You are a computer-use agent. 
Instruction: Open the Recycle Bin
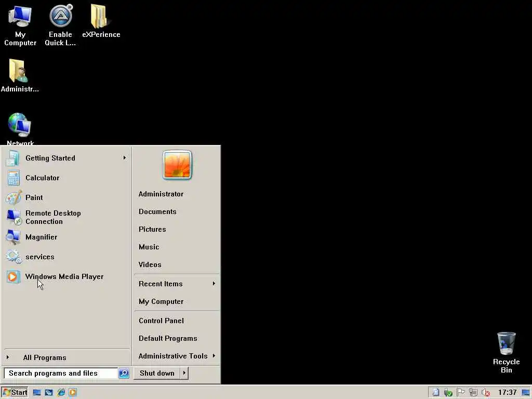(506, 353)
